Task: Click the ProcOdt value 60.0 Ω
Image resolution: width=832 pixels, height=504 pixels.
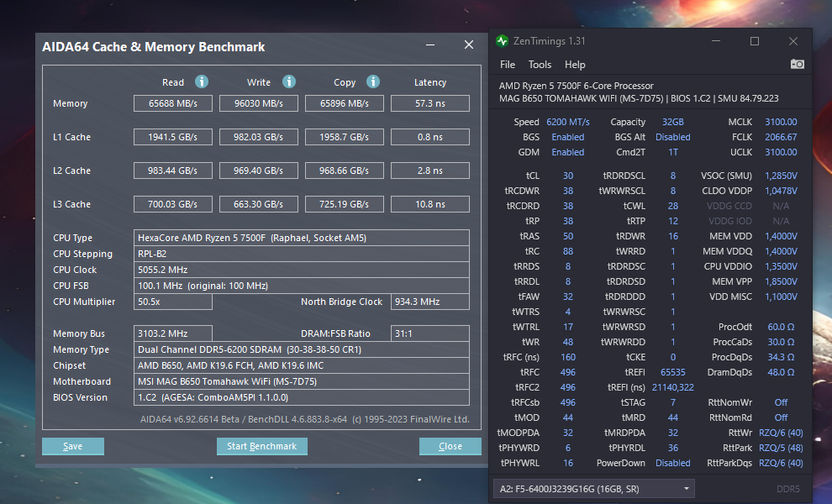Action: [x=781, y=327]
